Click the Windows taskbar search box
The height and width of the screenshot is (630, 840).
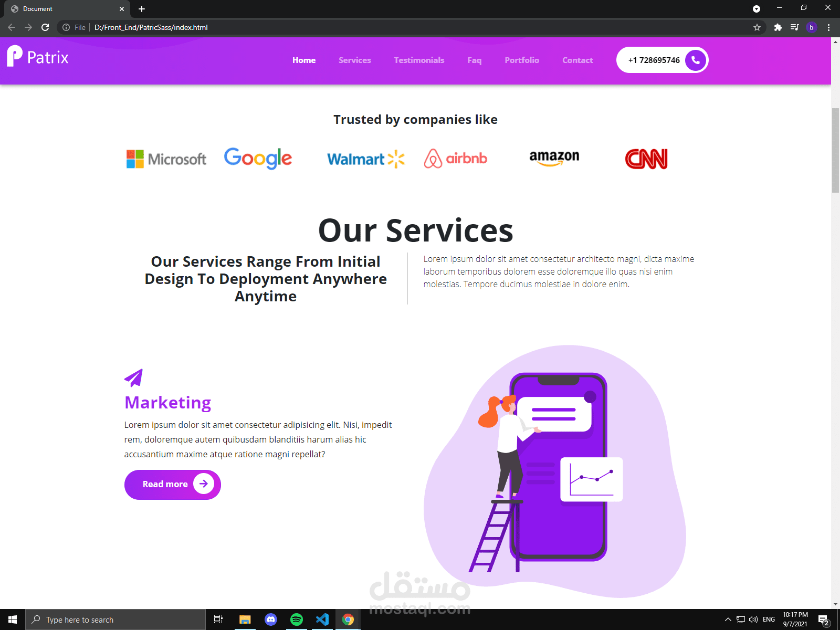coord(115,619)
